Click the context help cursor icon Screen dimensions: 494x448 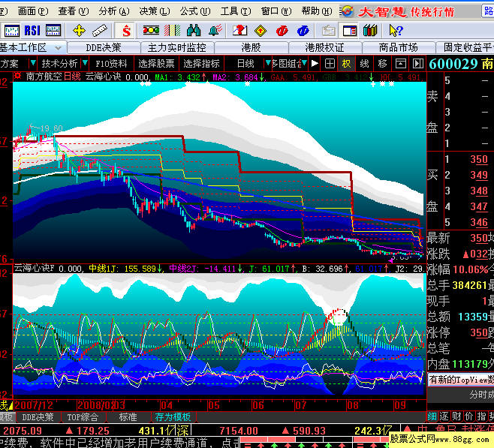(x=396, y=31)
